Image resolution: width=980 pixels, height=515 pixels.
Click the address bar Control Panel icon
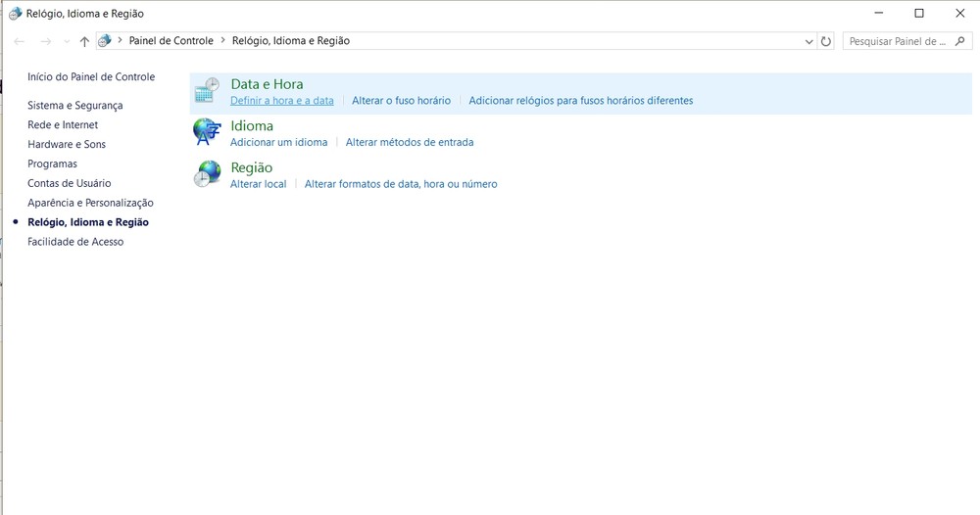(x=105, y=40)
